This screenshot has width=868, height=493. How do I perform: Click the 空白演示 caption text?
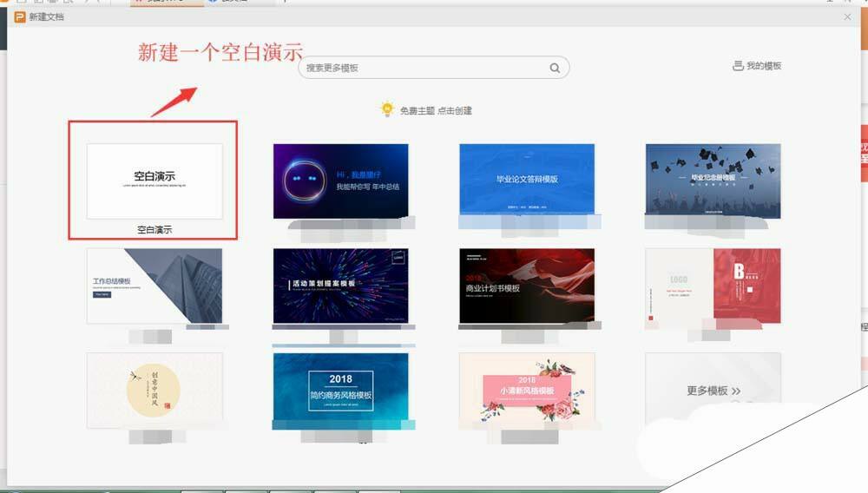[155, 230]
